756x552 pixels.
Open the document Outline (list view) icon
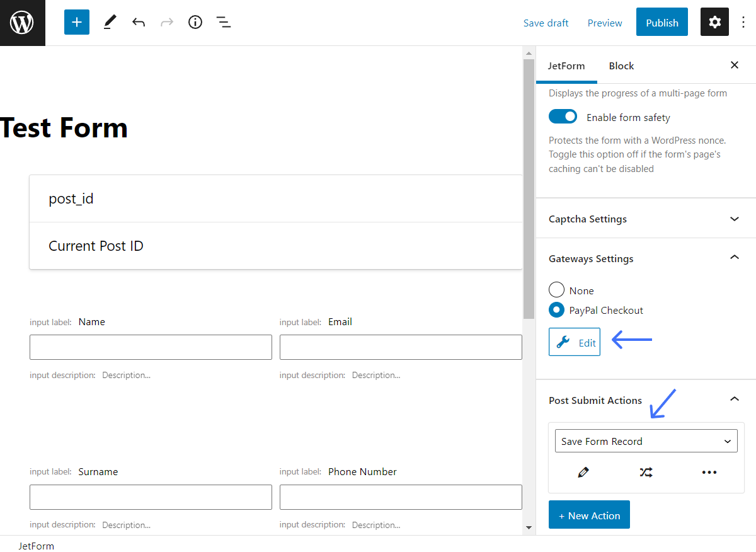click(224, 22)
